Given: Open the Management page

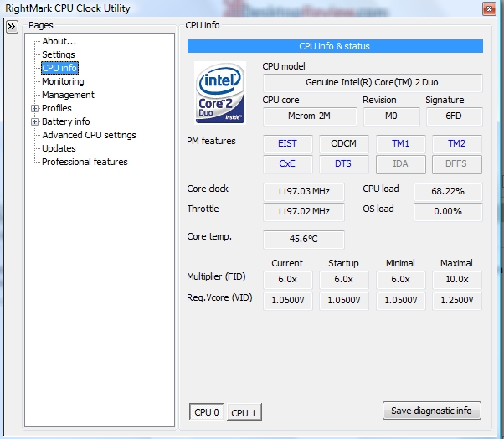Looking at the screenshot, I should pos(68,95).
